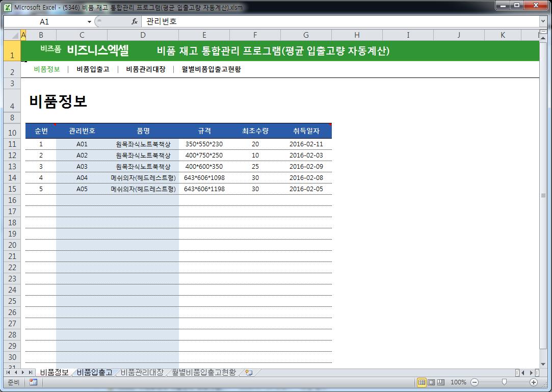Go to the first sheet with navigation arrow

[8, 373]
